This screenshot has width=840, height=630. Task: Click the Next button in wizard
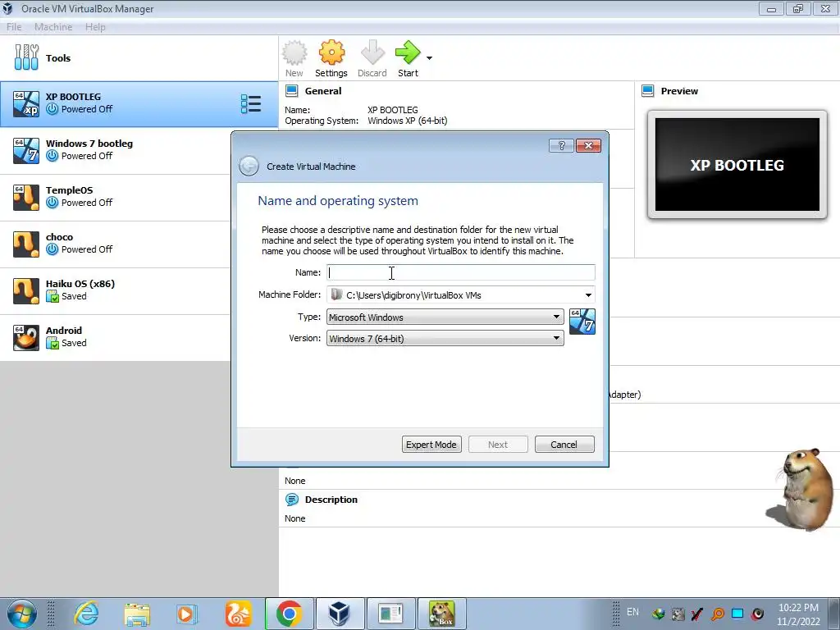(498, 445)
